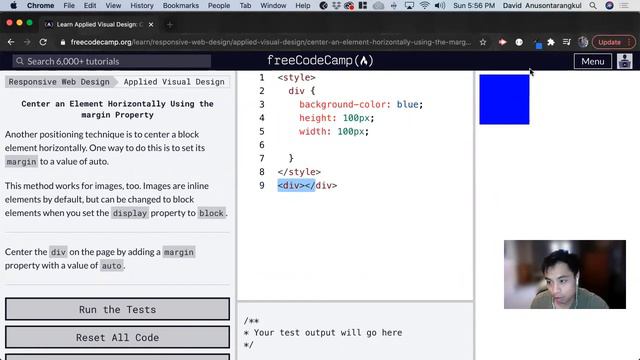Viewport: 640px width, 360px height.
Task: Open the freeCodeCamp Menu button
Action: pyautogui.click(x=593, y=61)
